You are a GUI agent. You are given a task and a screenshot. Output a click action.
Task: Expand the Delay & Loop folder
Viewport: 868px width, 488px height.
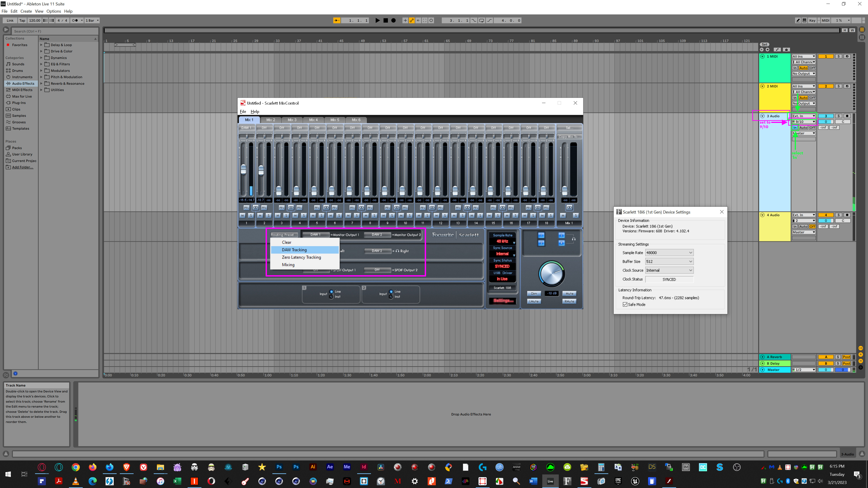pos(41,45)
